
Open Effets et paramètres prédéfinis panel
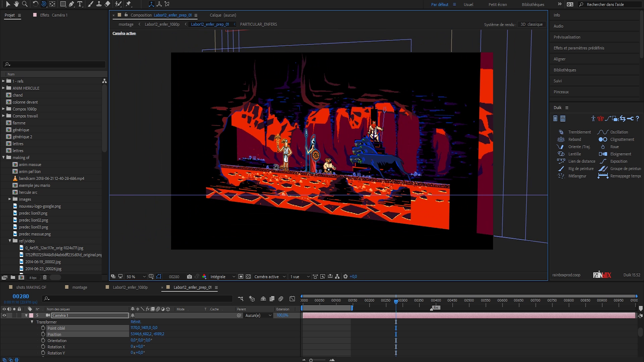click(579, 48)
